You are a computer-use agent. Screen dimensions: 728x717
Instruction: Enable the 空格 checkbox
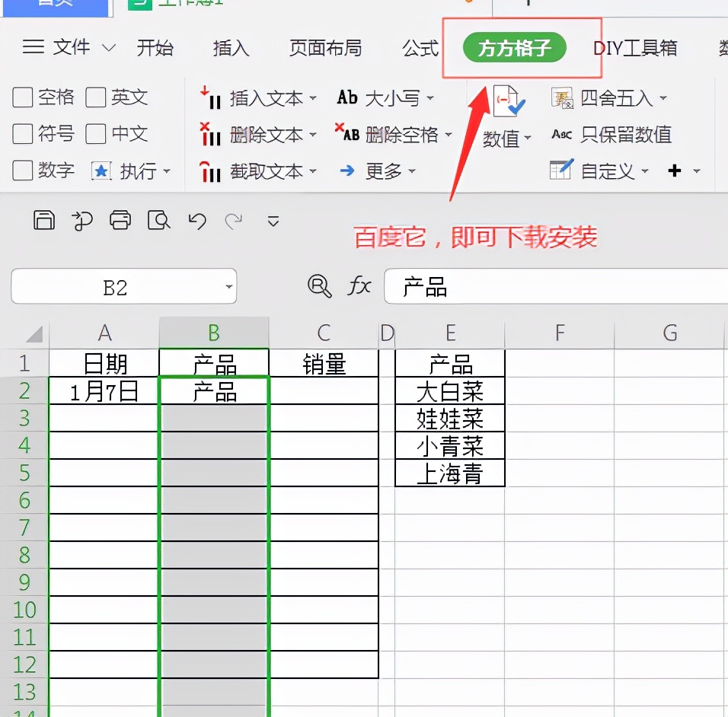(x=23, y=97)
